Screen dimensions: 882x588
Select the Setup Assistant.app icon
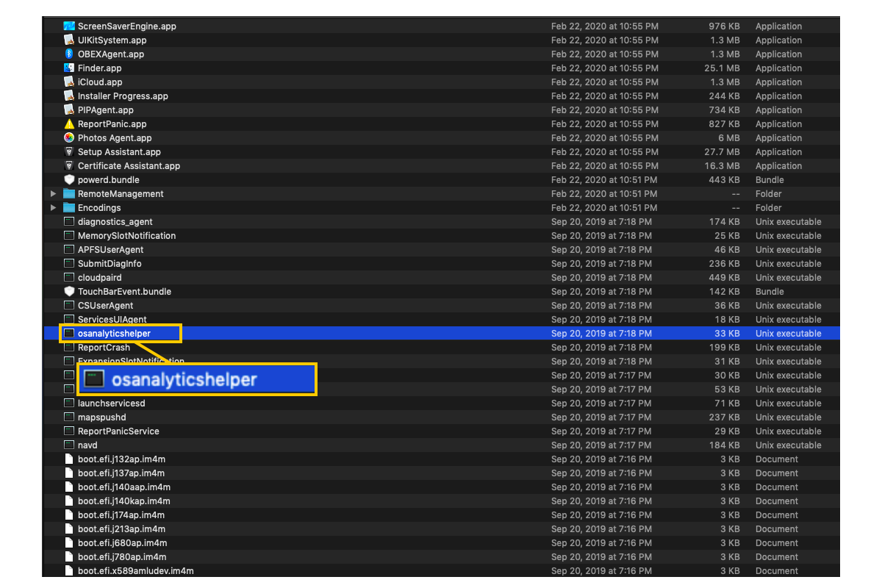click(x=69, y=151)
